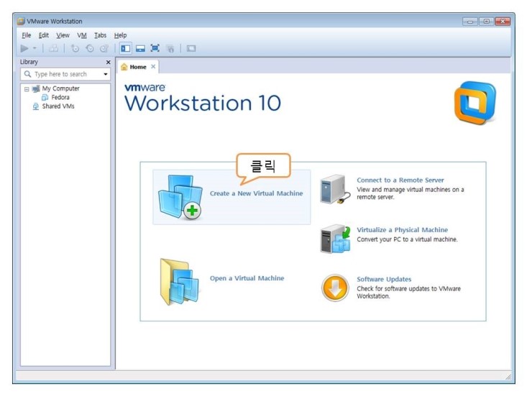Viewport: 532px width, 399px height.
Task: Toggle the thumbnail bar view icon
Action: click(140, 48)
